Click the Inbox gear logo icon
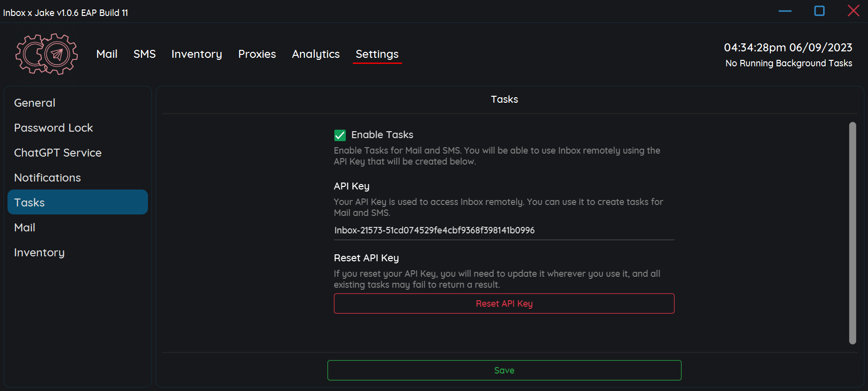Screen dimensions: 868x391 [x=46, y=54]
